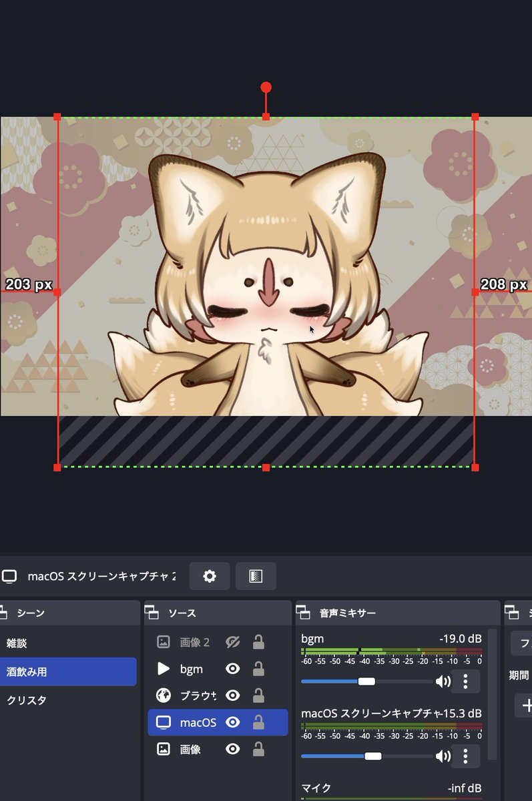This screenshot has height=801, width=532.
Task: Click the top-left red resize handle
Action: pyautogui.click(x=57, y=117)
